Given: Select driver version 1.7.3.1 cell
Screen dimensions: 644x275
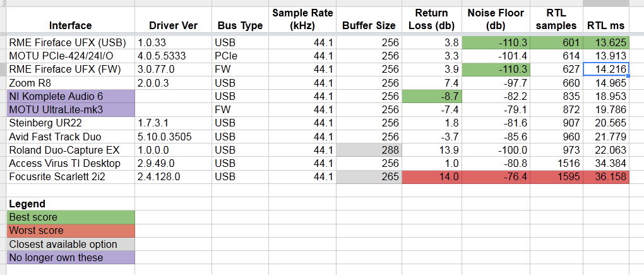Looking at the screenshot, I should [x=174, y=123].
